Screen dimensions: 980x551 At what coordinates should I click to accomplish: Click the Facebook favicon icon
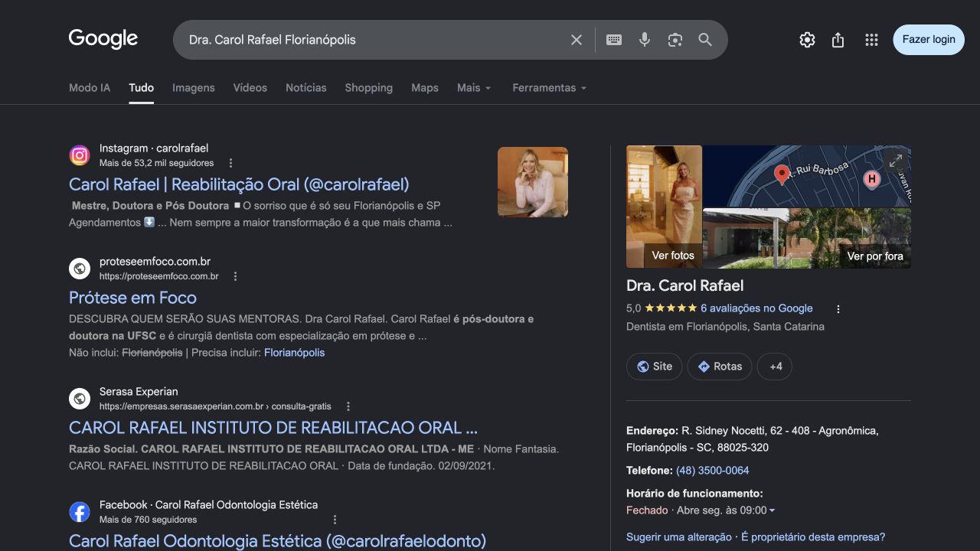click(x=80, y=512)
